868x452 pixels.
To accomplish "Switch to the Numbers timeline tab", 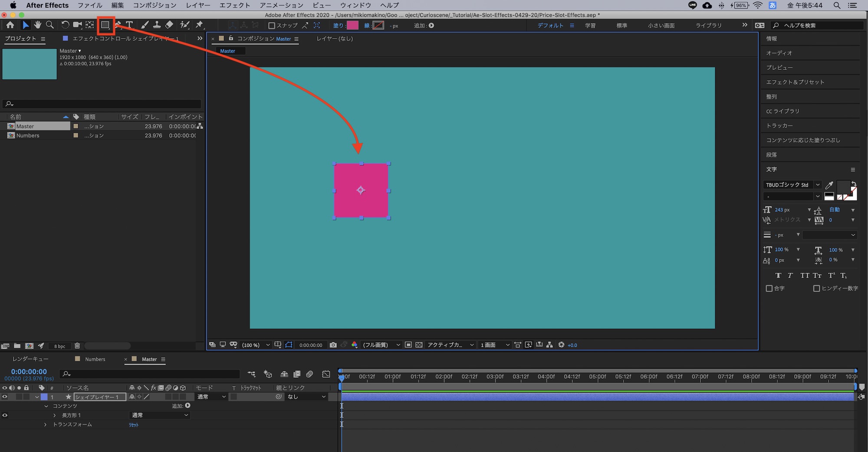I will click(x=95, y=359).
